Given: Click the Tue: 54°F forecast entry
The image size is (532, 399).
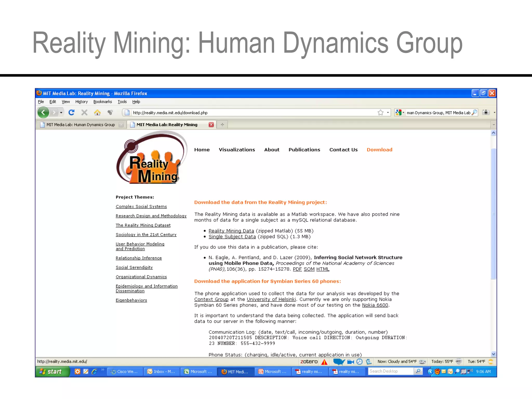Looking at the screenshot, I should tap(476, 361).
